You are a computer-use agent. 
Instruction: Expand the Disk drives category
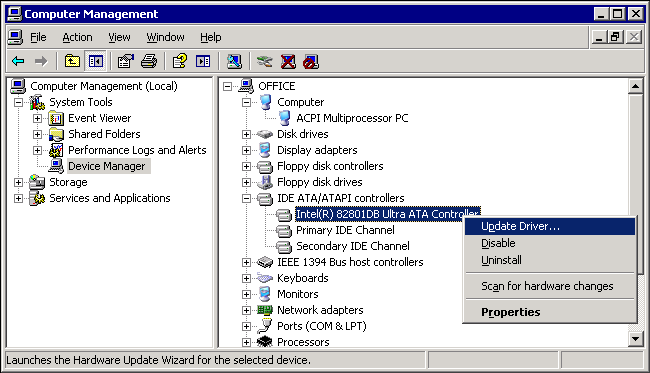point(246,134)
